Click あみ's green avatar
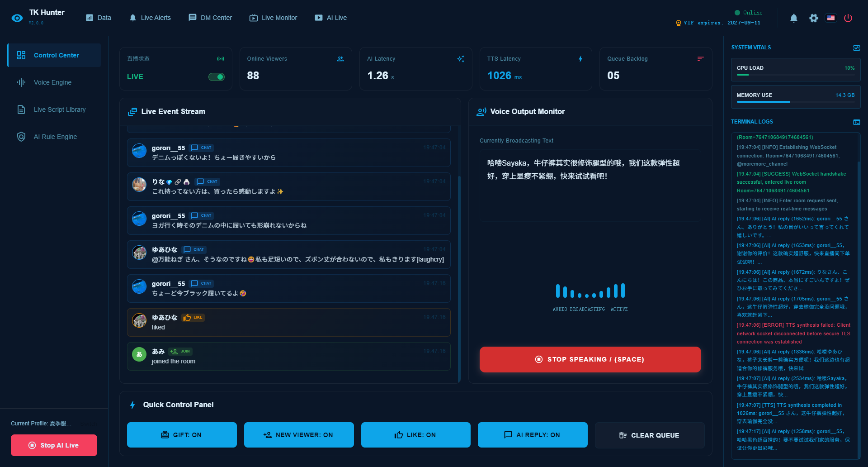Viewport: 868px width, 467px height. [139, 354]
